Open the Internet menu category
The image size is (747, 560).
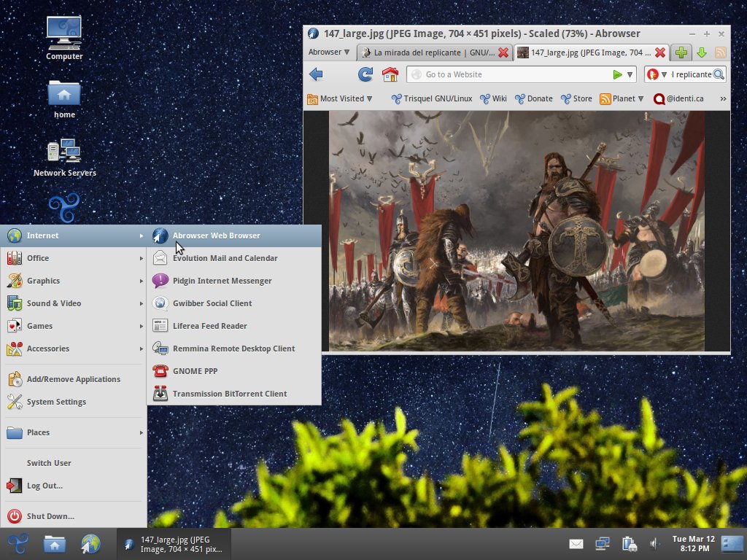pyautogui.click(x=74, y=236)
